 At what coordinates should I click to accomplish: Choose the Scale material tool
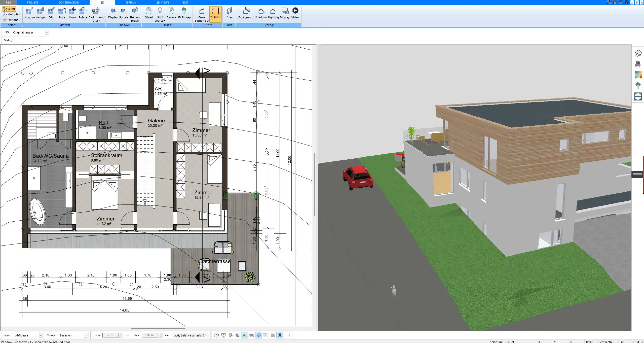62,13
